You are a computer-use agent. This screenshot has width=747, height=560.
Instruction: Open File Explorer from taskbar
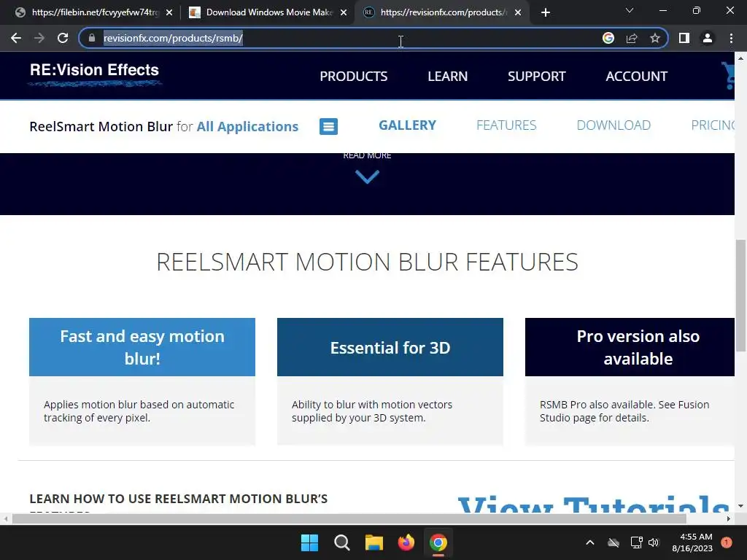click(x=374, y=542)
